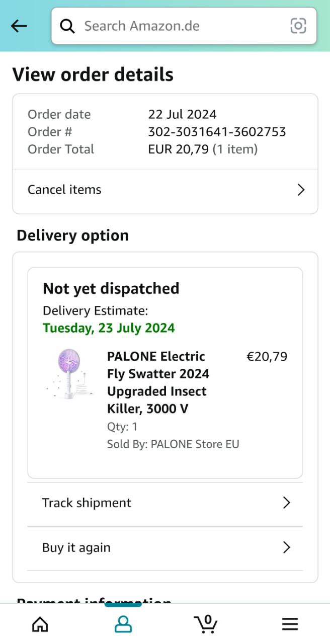This screenshot has width=330, height=644.
Task: Tap the €20,79 item price
Action: tap(267, 357)
